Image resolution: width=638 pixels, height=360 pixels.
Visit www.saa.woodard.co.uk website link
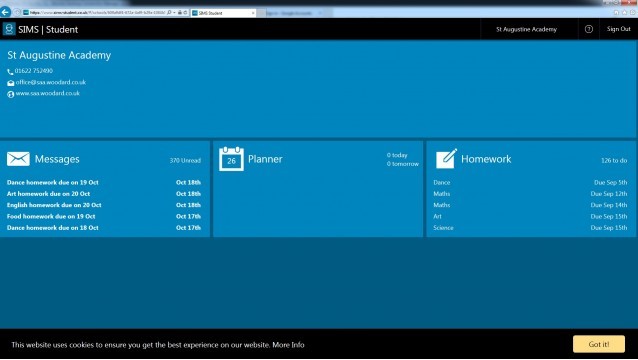tap(48, 93)
